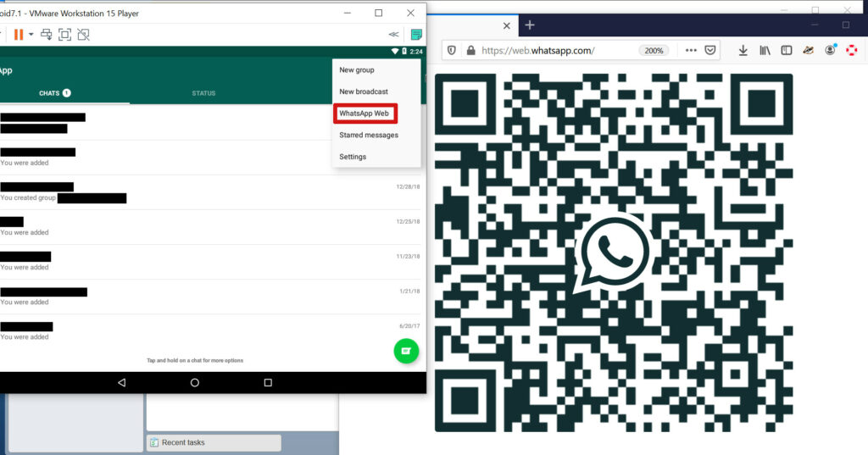Open the chat dated 1/21/18
Screen dimensions: 868x455
pyautogui.click(x=210, y=297)
